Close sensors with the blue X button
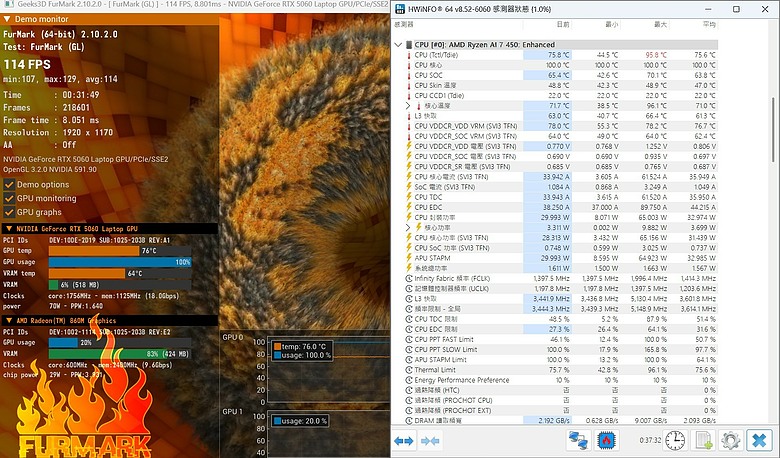780x458 pixels. [x=759, y=441]
